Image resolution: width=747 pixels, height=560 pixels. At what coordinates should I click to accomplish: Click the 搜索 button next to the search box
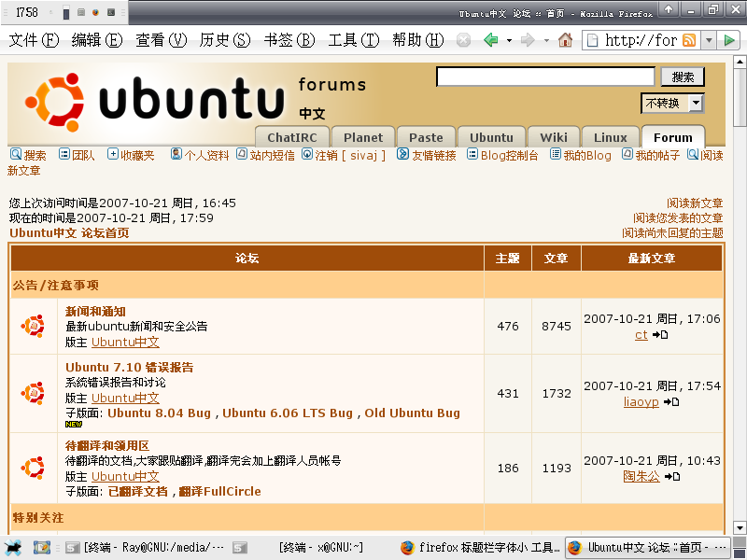coord(683,77)
